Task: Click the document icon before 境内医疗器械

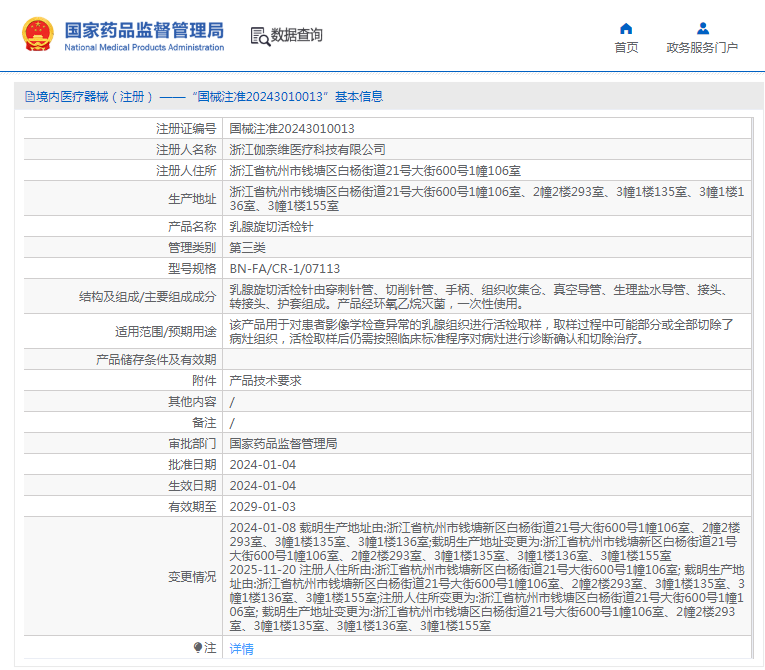Action: [x=30, y=97]
